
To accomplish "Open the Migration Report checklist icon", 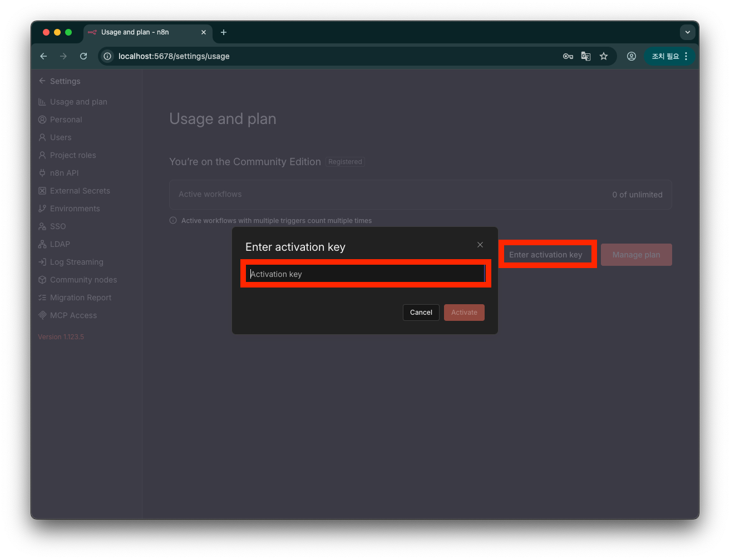I will pyautogui.click(x=42, y=298).
